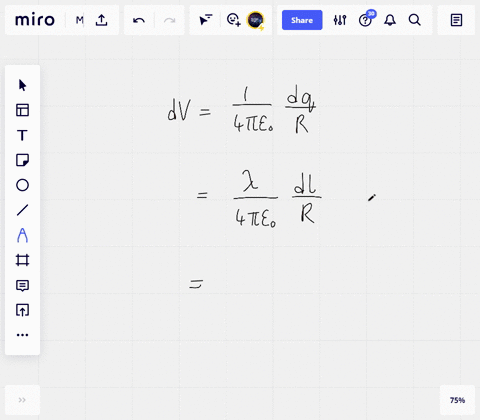Click the handwritten lambda symbol

click(x=251, y=180)
